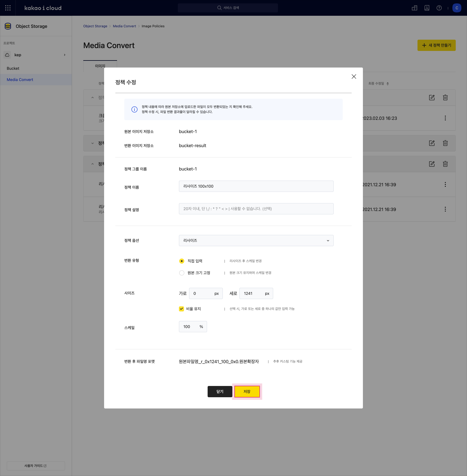Focus the 정책 이름 input field
This screenshot has height=476, width=467.
point(256,186)
